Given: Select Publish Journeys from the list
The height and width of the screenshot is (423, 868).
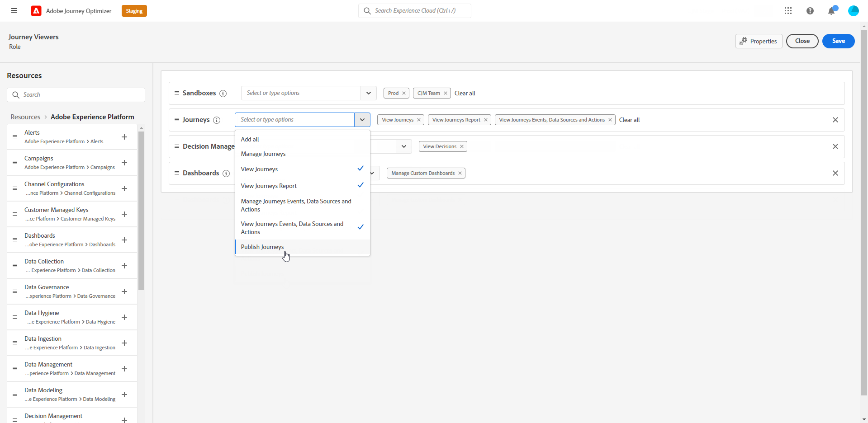Looking at the screenshot, I should [262, 247].
